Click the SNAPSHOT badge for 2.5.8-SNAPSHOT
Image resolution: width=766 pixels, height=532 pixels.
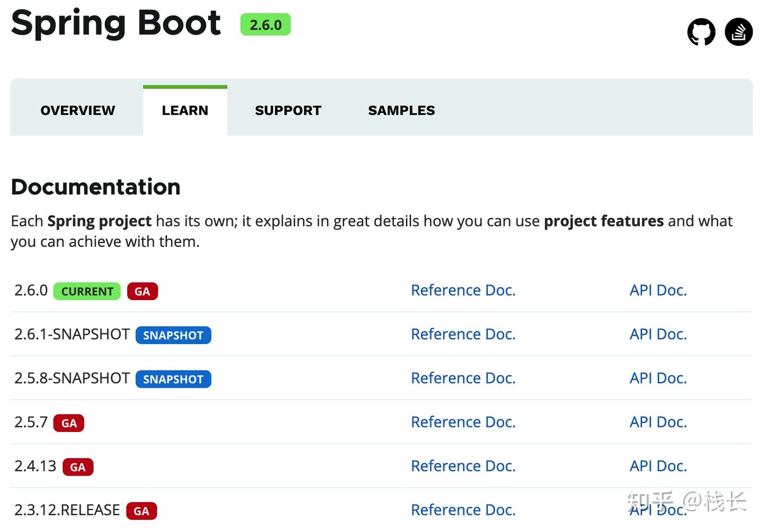(x=173, y=379)
